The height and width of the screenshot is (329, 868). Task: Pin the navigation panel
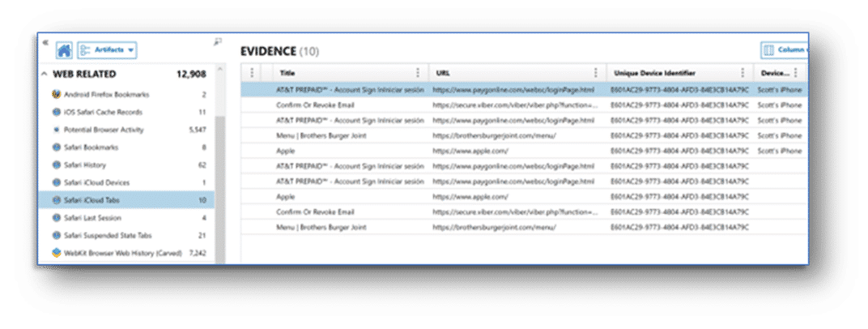coord(218,43)
